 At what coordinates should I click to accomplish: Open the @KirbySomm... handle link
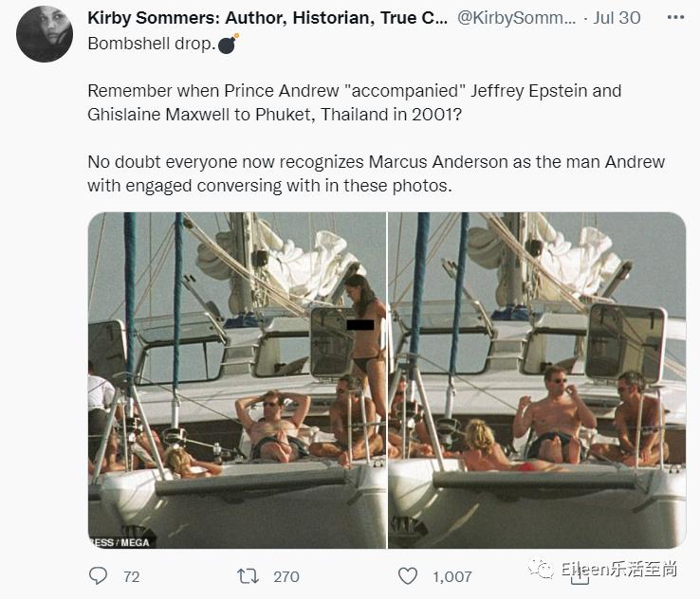click(518, 18)
